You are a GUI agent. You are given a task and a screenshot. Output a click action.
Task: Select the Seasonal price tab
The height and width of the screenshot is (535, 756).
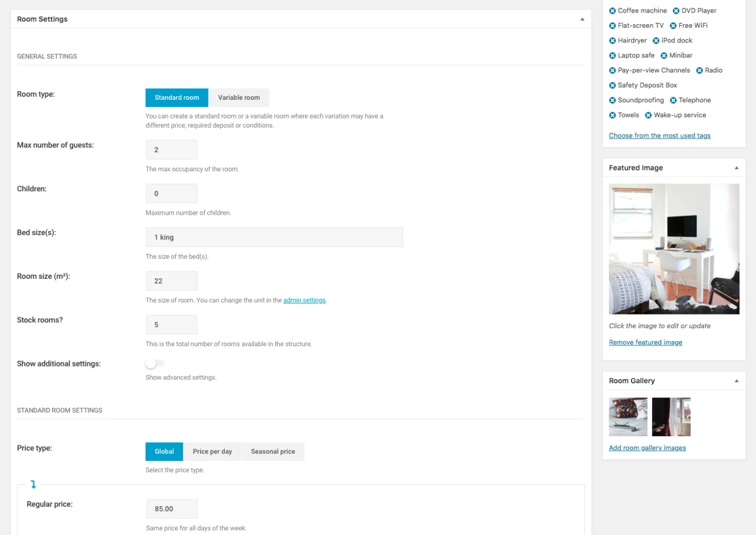273,452
